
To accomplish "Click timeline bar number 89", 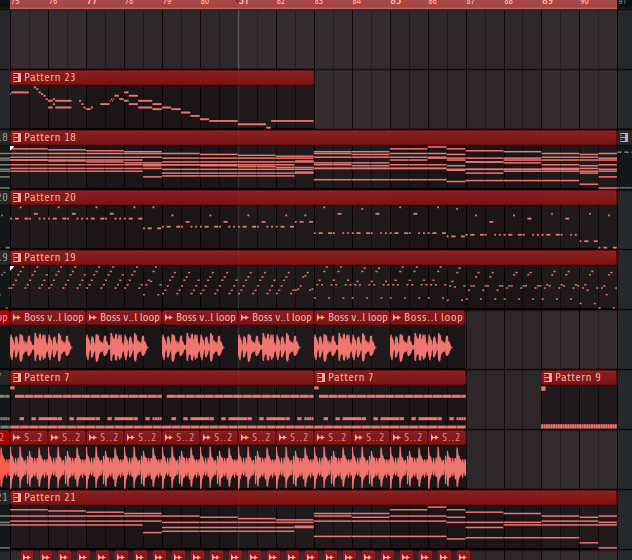I will tap(547, 2).
